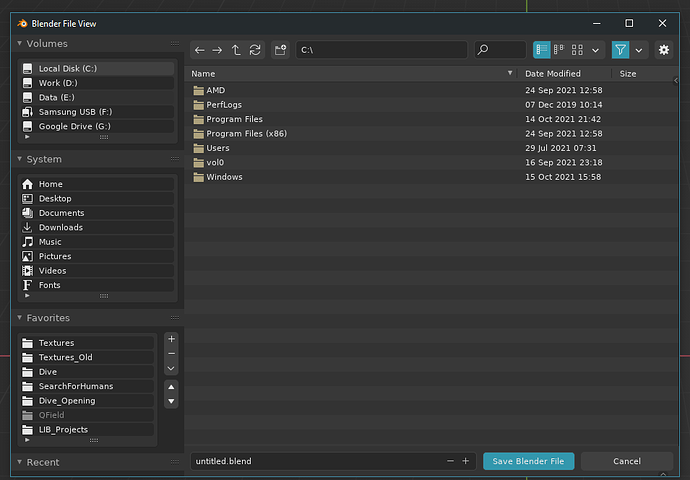Navigate up to parent directory
Viewport: 690px width, 480px height.
point(236,50)
